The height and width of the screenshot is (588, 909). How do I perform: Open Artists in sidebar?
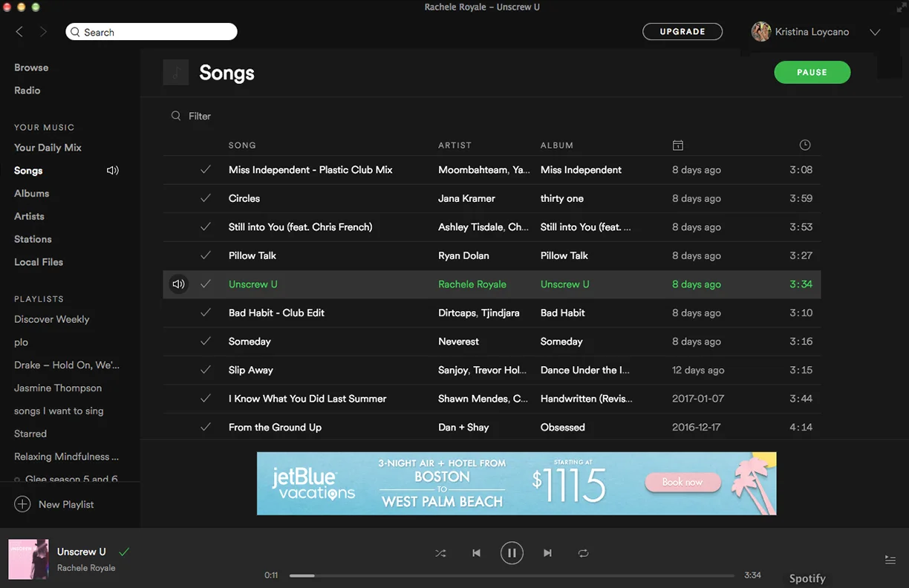pos(30,217)
